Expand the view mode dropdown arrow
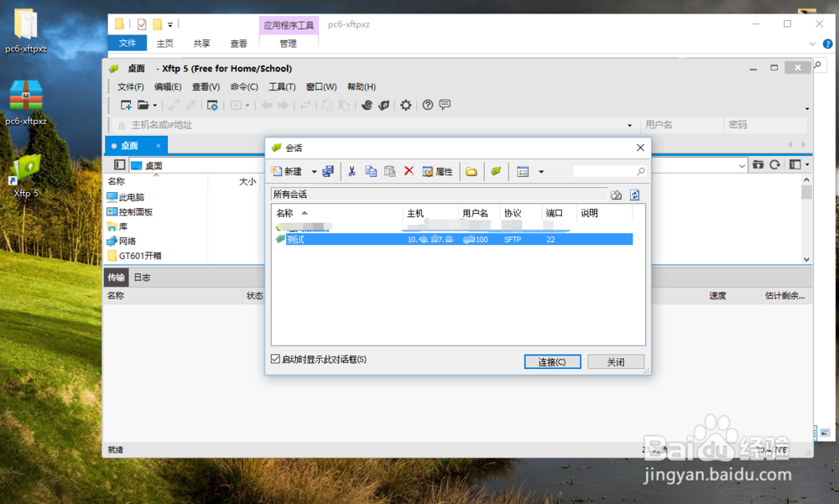Viewport: 839px width, 504px height. click(541, 172)
